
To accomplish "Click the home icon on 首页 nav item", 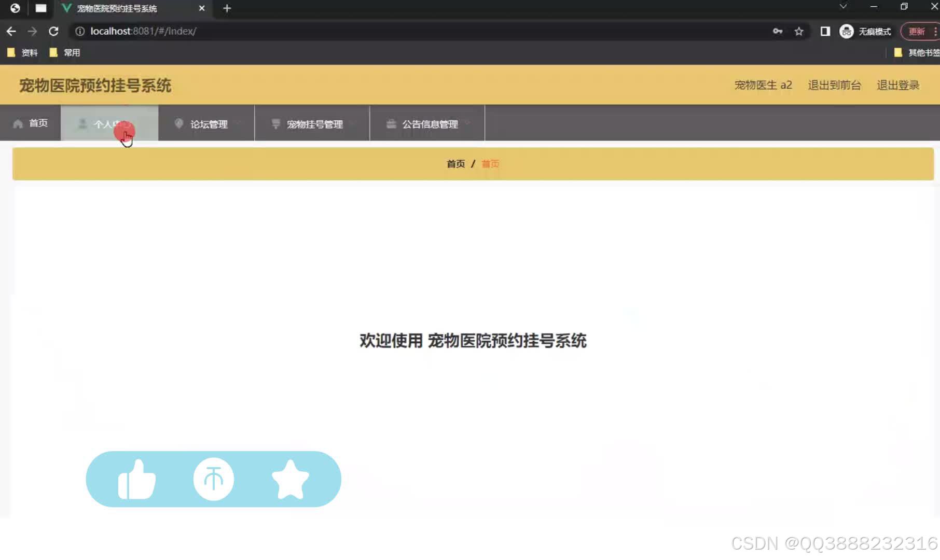I will coord(18,123).
